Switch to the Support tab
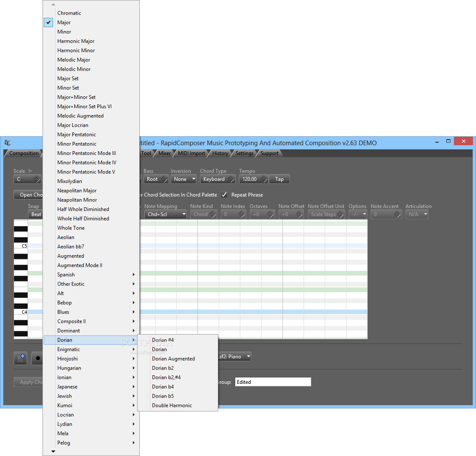The height and width of the screenshot is (456, 476). click(x=269, y=153)
